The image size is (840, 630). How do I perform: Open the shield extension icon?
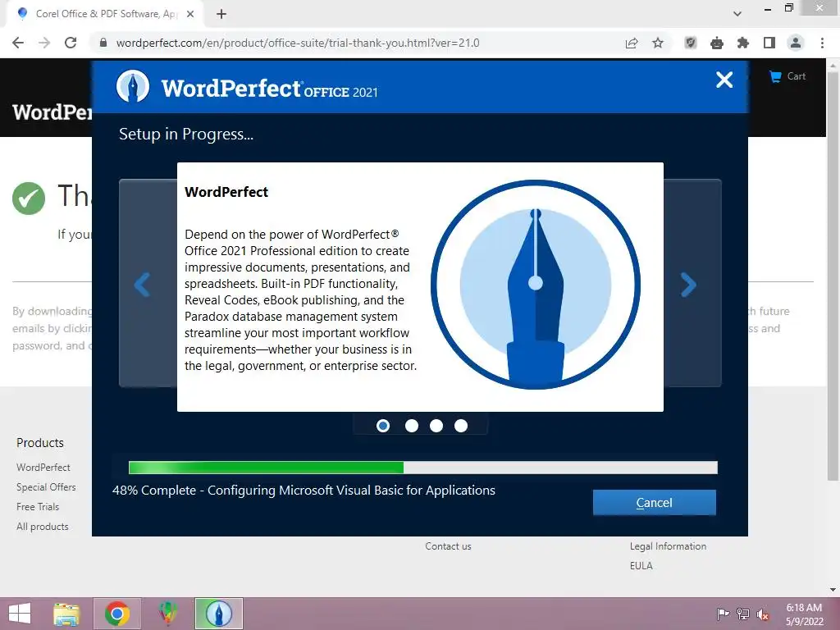tap(691, 43)
